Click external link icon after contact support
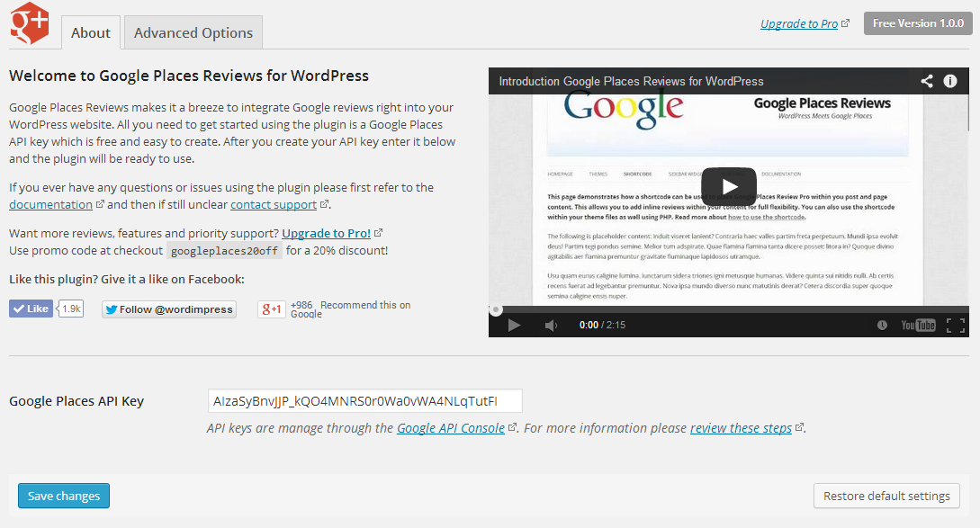 (x=324, y=203)
